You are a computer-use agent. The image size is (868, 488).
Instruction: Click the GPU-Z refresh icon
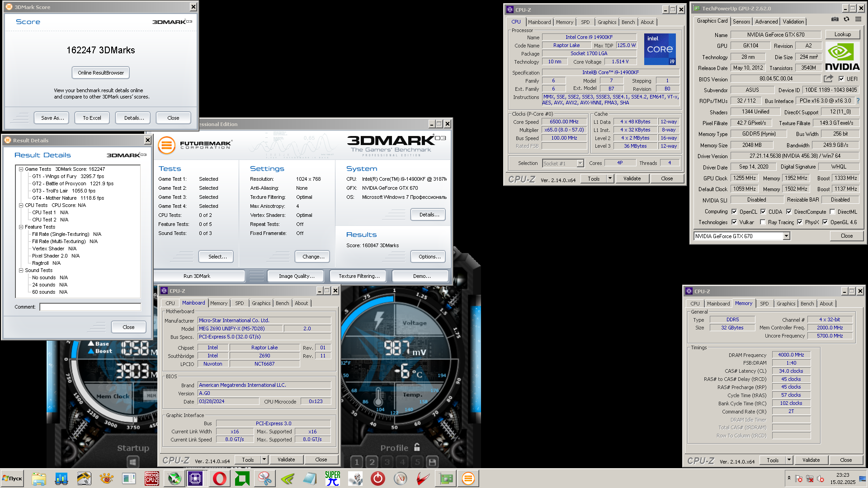coord(846,19)
